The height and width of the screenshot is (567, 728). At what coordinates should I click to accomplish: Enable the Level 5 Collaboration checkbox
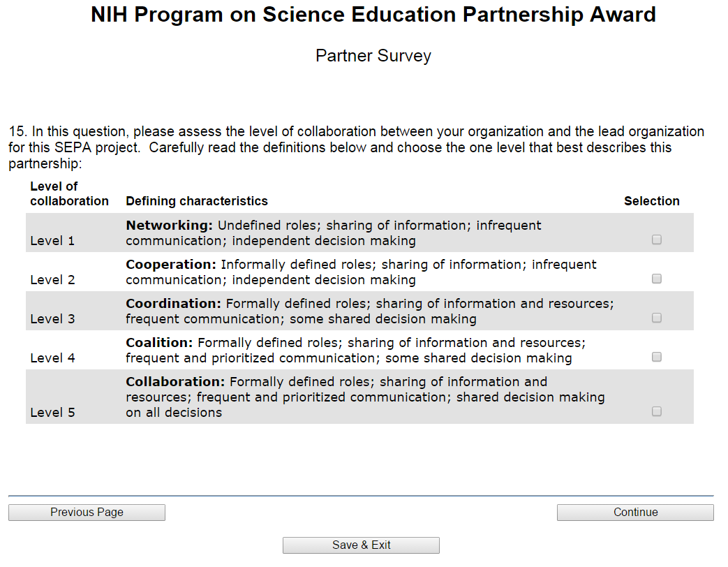(657, 411)
